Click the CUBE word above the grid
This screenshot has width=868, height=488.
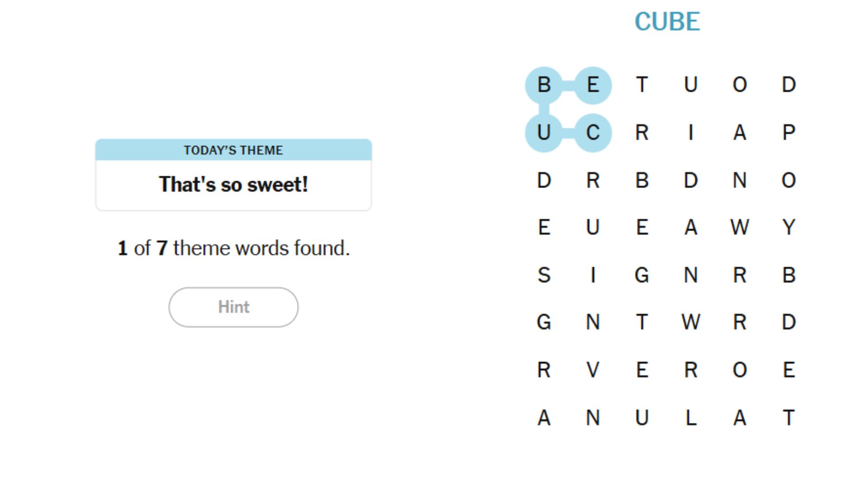point(667,22)
